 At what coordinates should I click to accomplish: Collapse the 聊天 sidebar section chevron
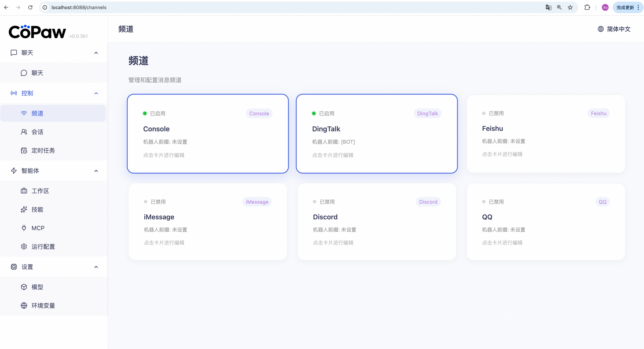pos(96,53)
